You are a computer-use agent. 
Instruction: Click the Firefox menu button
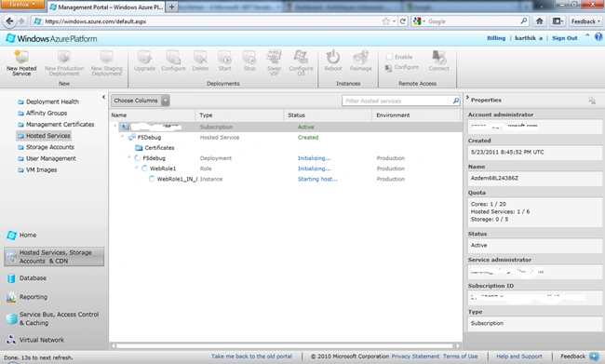pos(21,5)
